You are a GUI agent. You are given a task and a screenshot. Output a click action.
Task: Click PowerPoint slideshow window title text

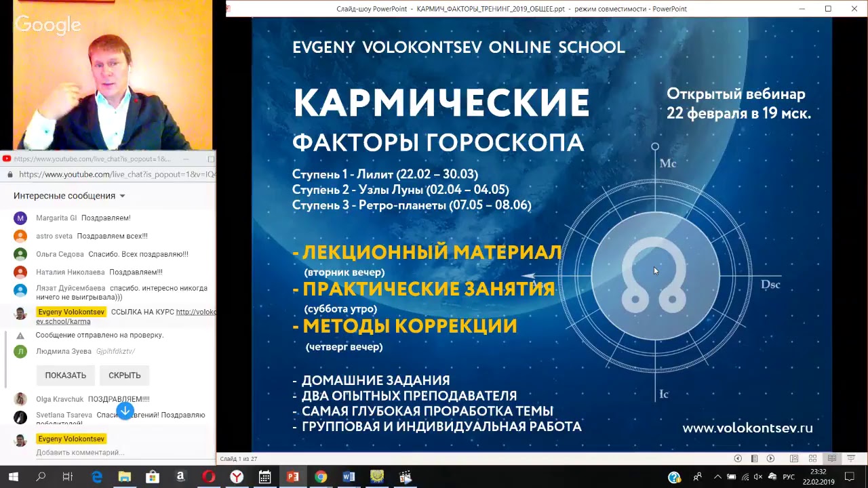tap(511, 9)
